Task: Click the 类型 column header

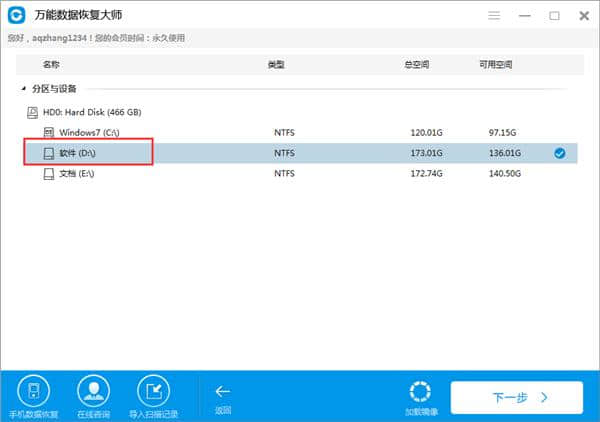Action: 276,64
